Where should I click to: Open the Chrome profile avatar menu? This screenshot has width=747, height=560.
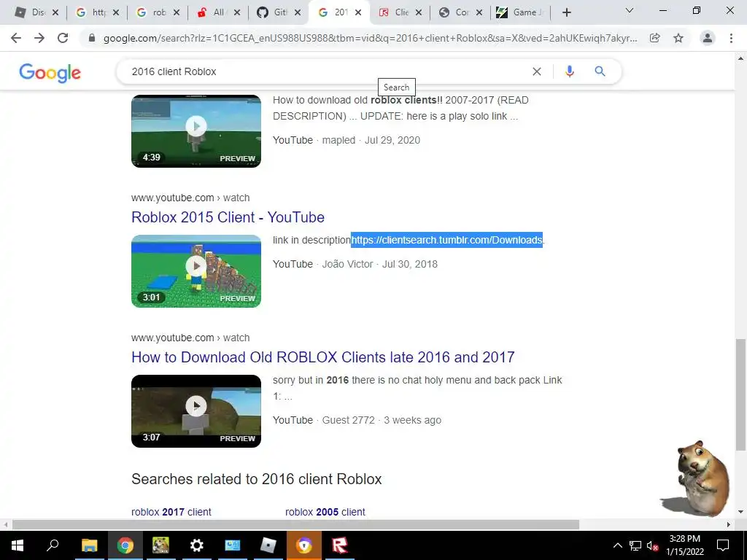click(708, 38)
